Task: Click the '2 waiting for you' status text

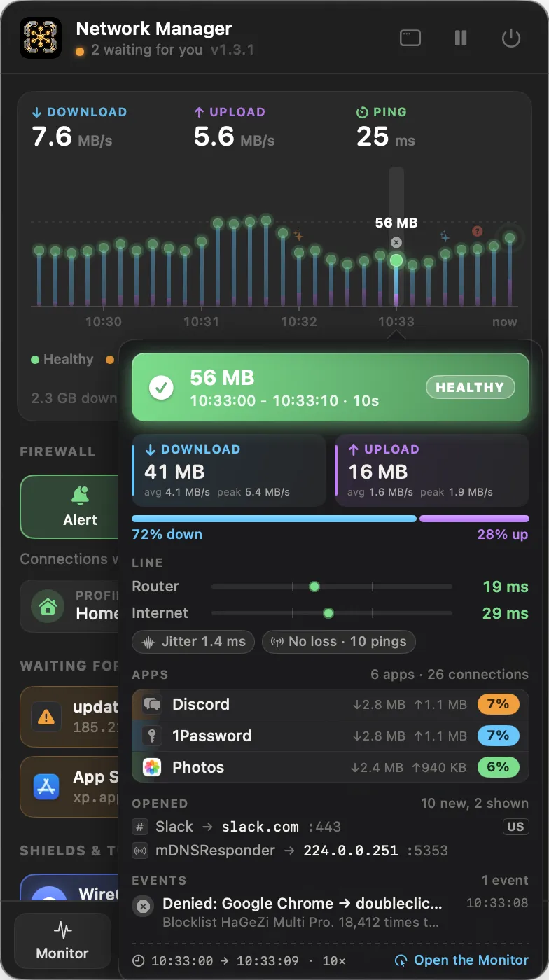Action: (x=147, y=50)
